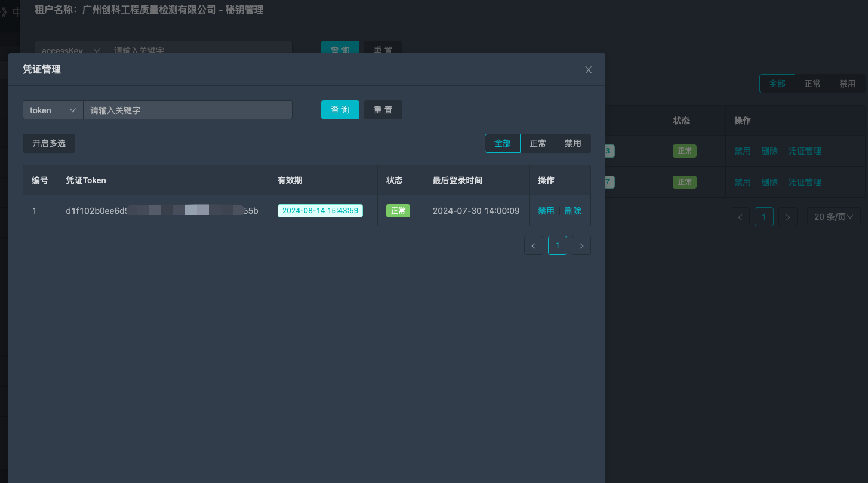
Task: Enable multi-select with the 开启多选 button
Action: [48, 143]
